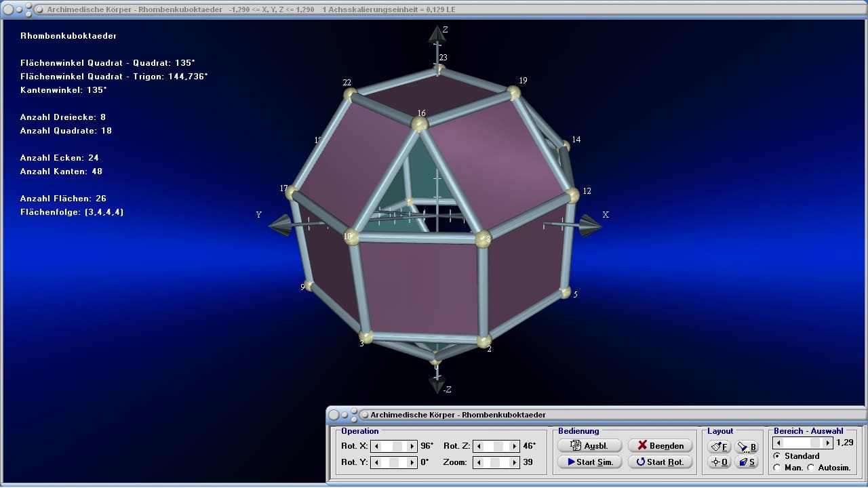The height and width of the screenshot is (488, 868).
Task: Click left arrow of Rot. Y scrollbar
Action: (376, 462)
